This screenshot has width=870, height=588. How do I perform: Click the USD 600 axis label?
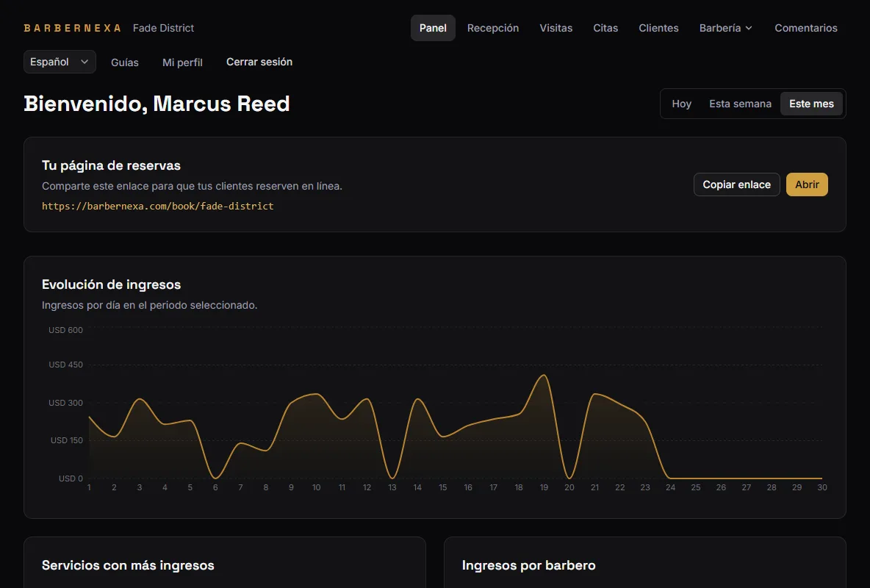coord(65,330)
